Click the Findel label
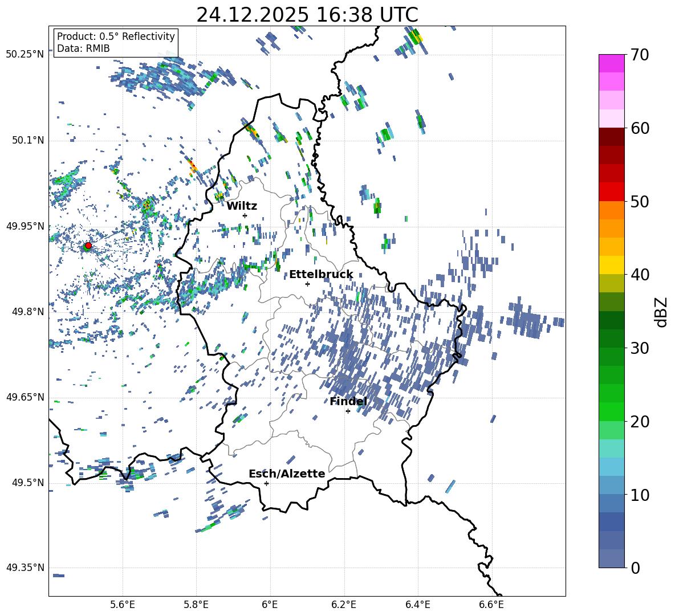This screenshot has height=616, width=675. 348,401
